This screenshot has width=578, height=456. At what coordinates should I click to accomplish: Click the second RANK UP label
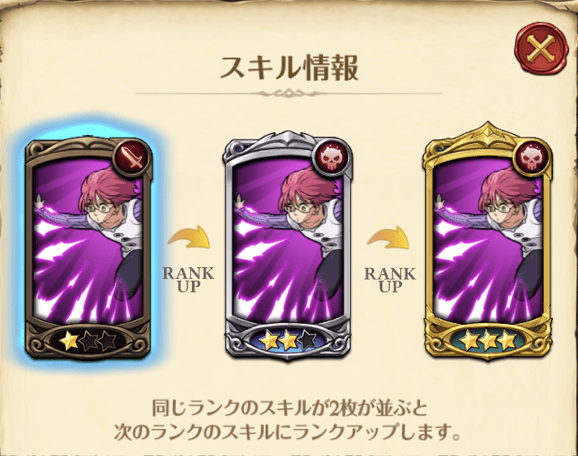[390, 279]
